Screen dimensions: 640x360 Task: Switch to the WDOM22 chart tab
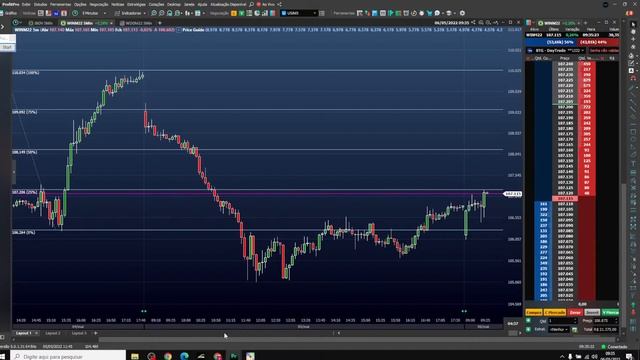[137, 23]
